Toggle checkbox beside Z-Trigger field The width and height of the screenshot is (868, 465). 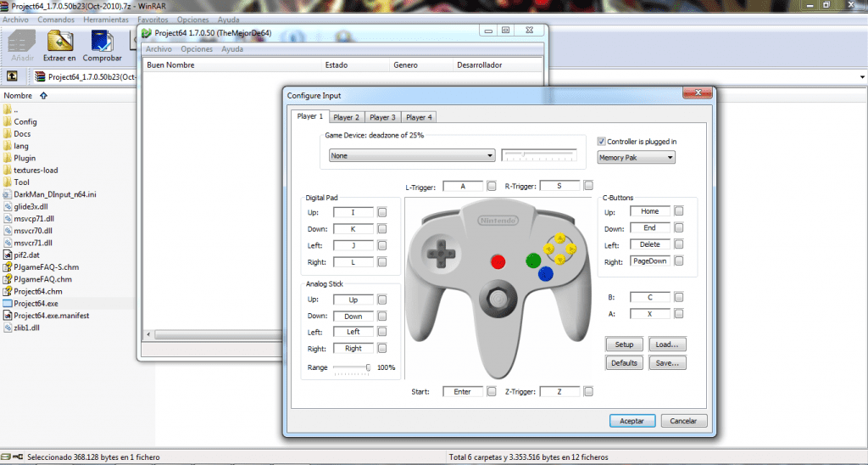click(x=588, y=391)
